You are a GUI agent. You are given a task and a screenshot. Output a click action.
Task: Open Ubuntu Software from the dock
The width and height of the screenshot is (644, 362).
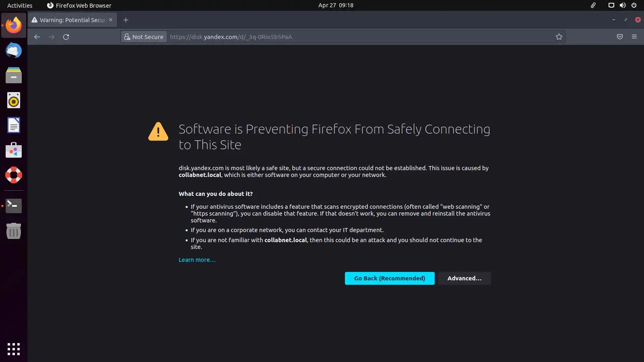14,150
